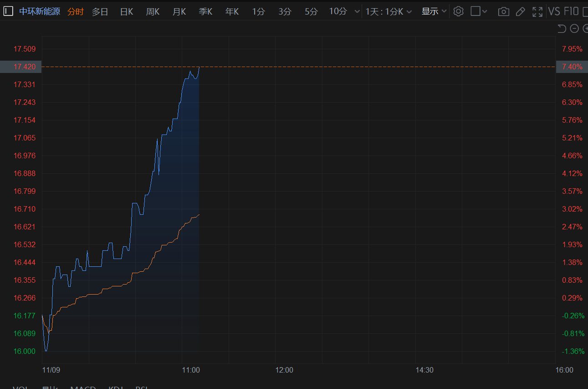Click the green -1.36% percentage label
The height and width of the screenshot is (389, 588).
[573, 351]
